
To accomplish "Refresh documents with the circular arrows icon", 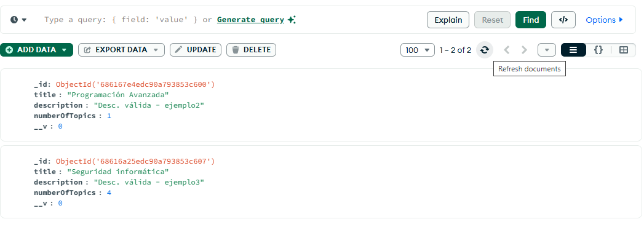I will [x=485, y=50].
